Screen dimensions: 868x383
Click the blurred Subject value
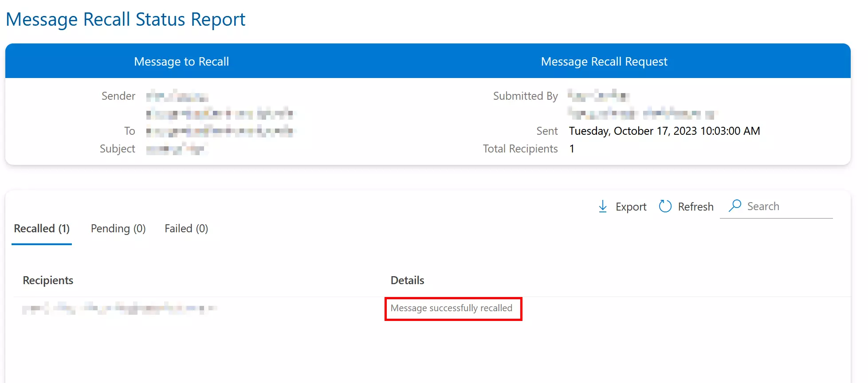(x=177, y=149)
